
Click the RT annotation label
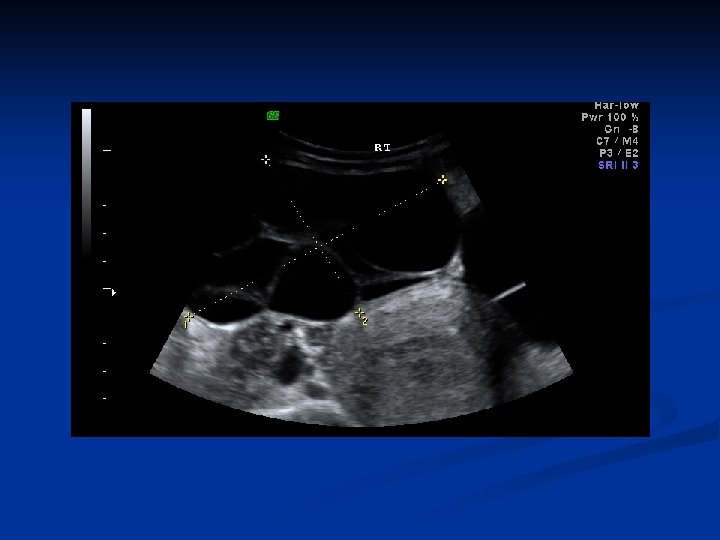coord(382,147)
